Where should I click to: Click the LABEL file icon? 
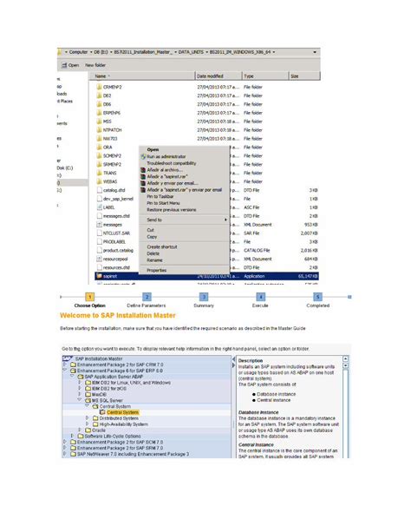99,207
